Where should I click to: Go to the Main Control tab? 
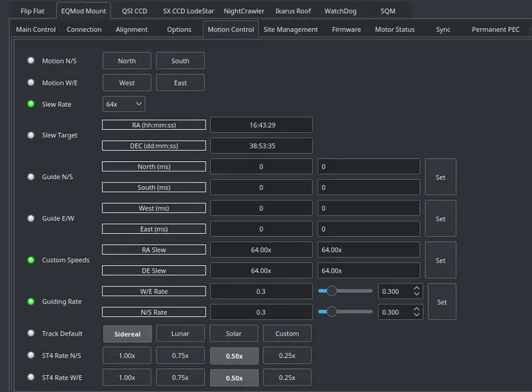tap(36, 30)
